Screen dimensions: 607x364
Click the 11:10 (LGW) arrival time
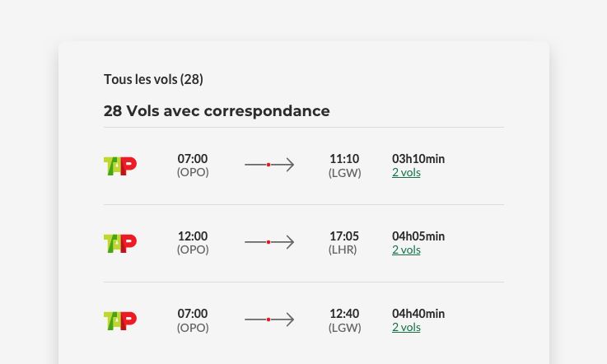click(344, 159)
